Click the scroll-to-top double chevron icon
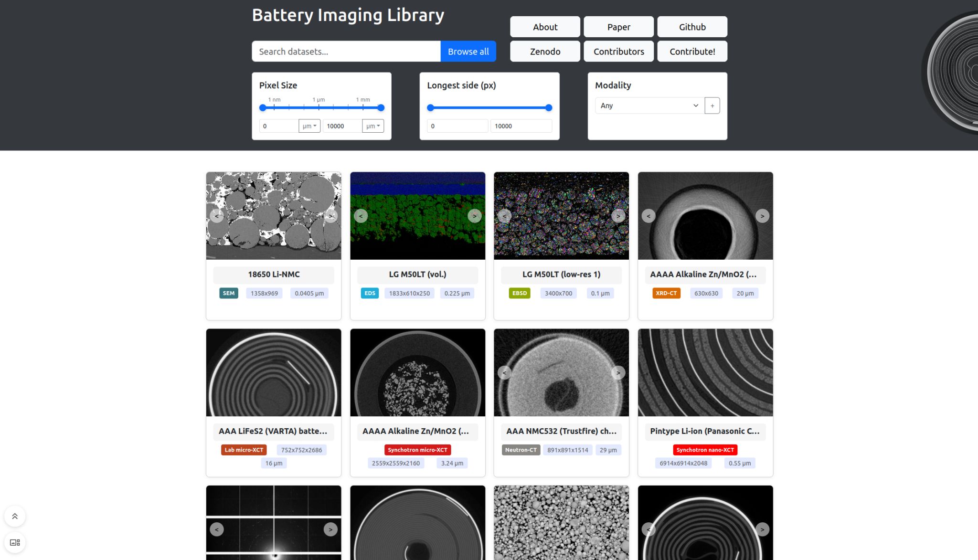The height and width of the screenshot is (560, 978). (x=15, y=516)
